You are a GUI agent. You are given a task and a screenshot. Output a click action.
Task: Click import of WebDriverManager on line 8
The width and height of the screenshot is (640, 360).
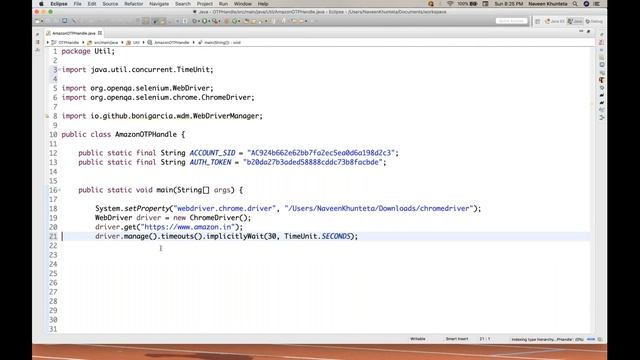[x=162, y=116]
